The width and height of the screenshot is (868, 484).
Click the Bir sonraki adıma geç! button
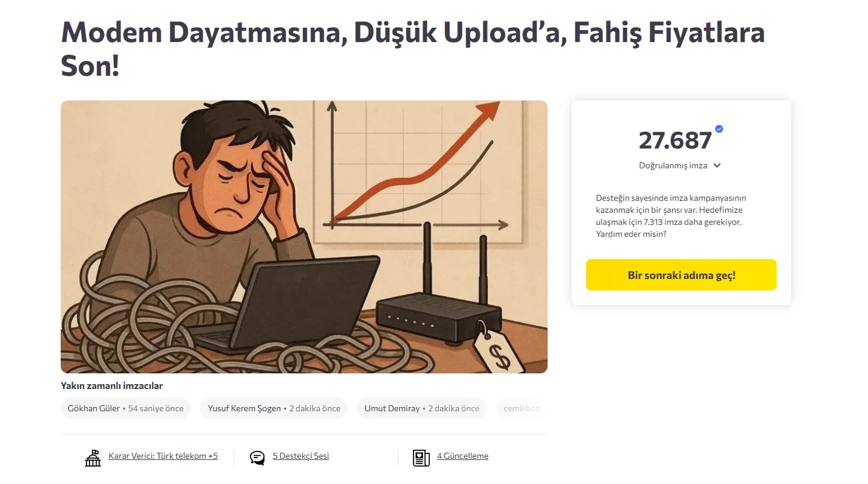(x=681, y=275)
